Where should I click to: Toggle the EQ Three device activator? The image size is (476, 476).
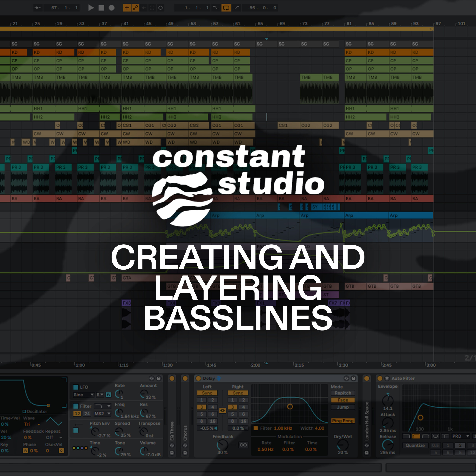(x=172, y=378)
